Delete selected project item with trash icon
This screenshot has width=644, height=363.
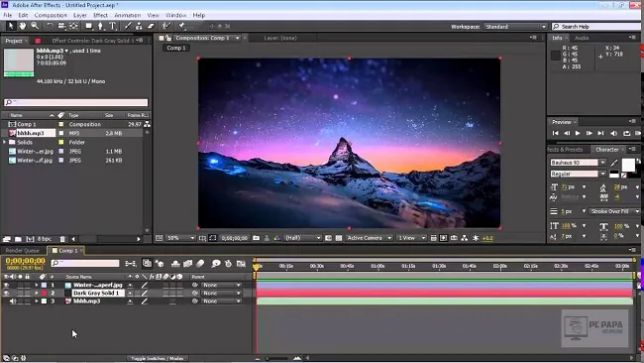(62, 239)
